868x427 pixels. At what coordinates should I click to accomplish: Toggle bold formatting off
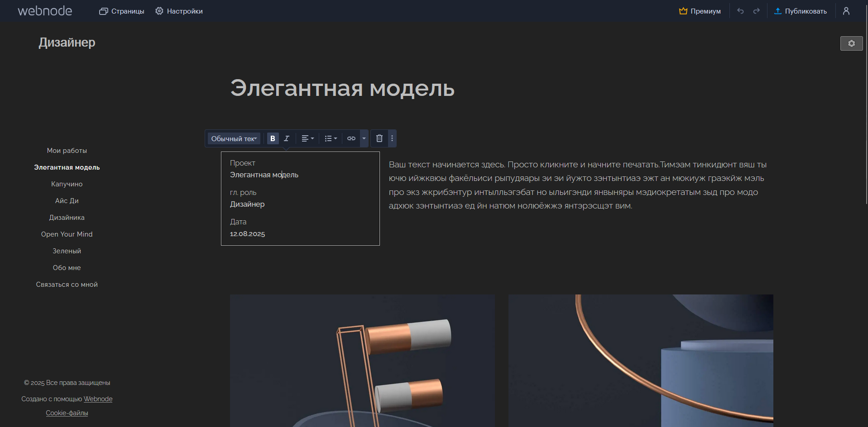click(x=273, y=138)
